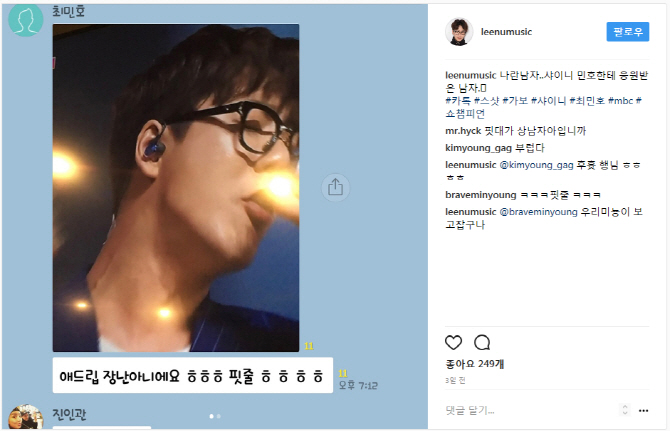This screenshot has width=670, height=431.
Task: Visit commenter mr.hyck profile
Action: pyautogui.click(x=463, y=131)
